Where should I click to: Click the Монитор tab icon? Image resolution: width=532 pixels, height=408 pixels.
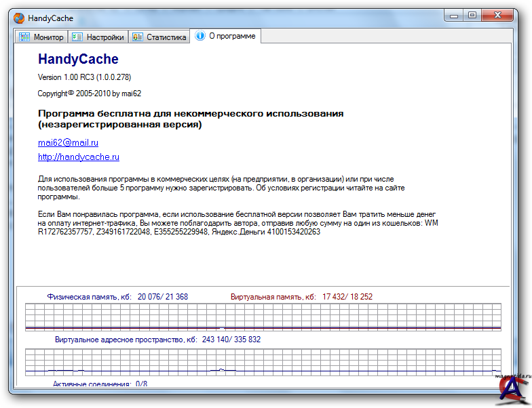coord(24,37)
